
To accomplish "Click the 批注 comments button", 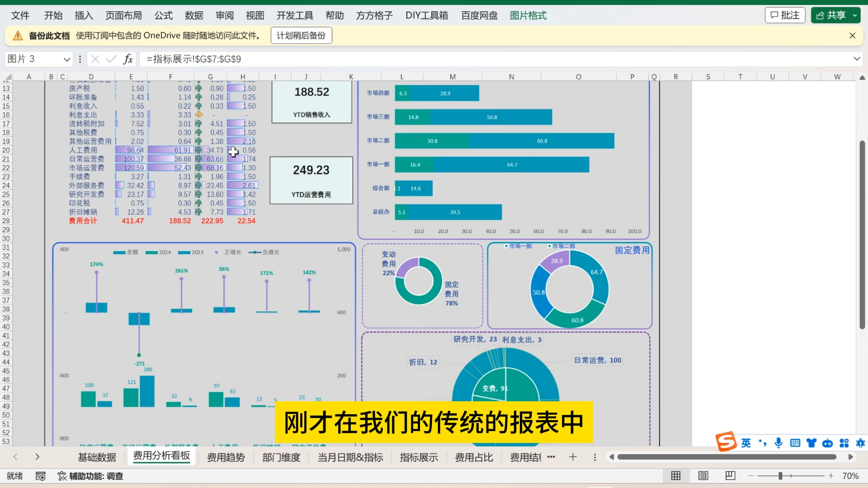I will (785, 15).
